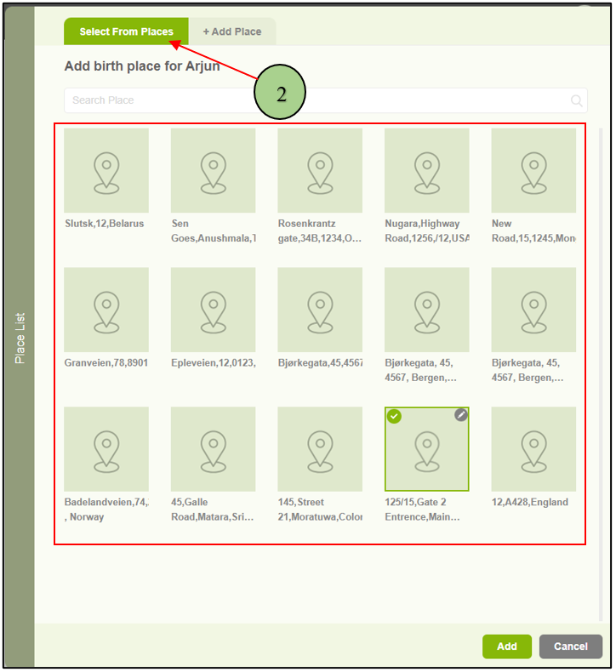Choose the Rosenkrantz gate place tile
This screenshot has width=616, height=672.
[x=320, y=171]
